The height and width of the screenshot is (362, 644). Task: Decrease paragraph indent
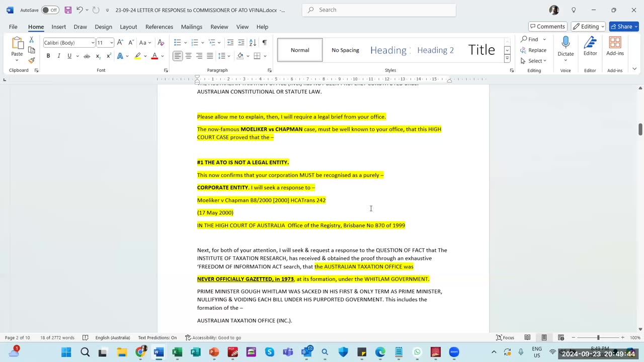point(230,43)
